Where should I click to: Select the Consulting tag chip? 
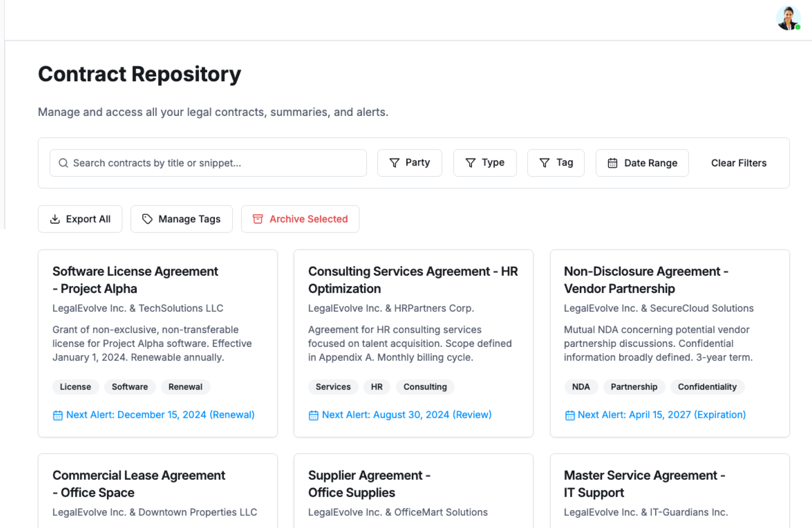point(425,387)
